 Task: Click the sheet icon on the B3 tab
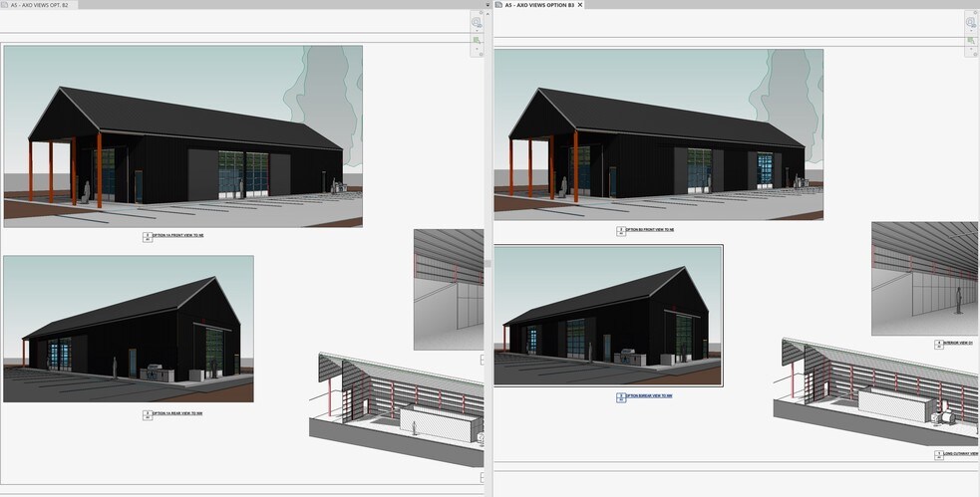click(499, 5)
